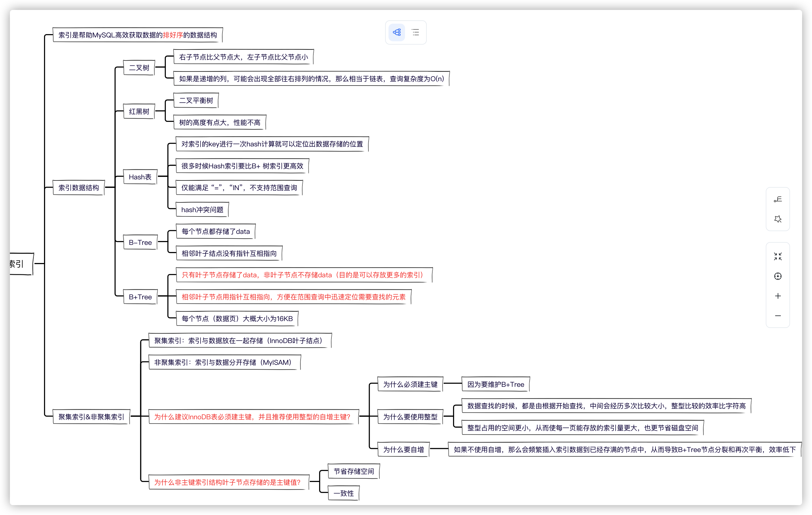Click node about 查询复杂度为O(n)
812x515 pixels.
[x=312, y=79]
